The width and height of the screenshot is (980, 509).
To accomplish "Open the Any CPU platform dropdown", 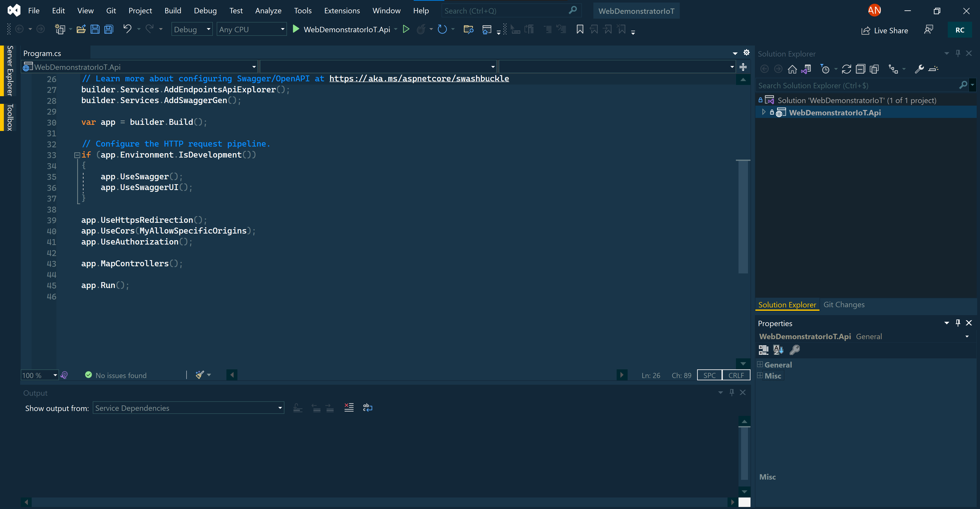I will (x=282, y=29).
